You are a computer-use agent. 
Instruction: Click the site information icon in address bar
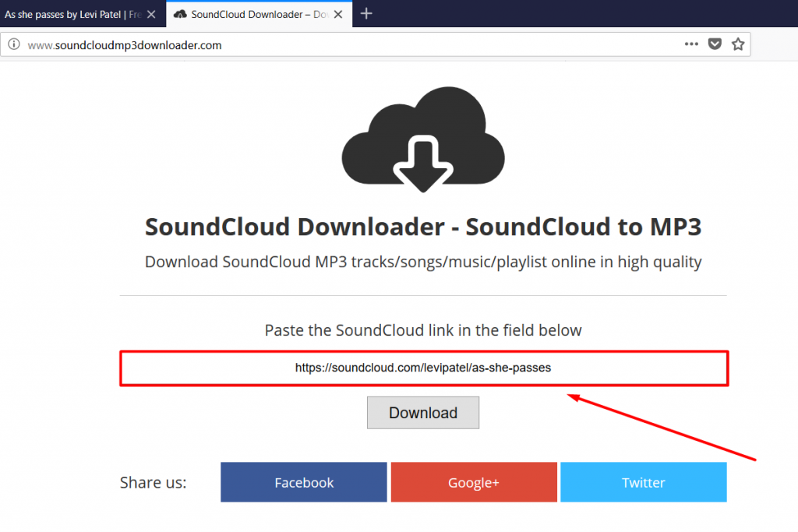pos(14,44)
